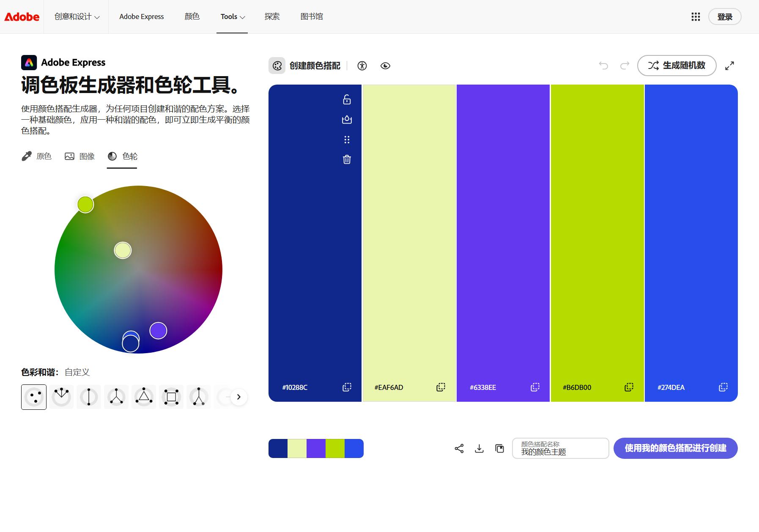Click the 色彩和谐: 自定义 label
Screen dimensions: 759x532
click(x=55, y=372)
